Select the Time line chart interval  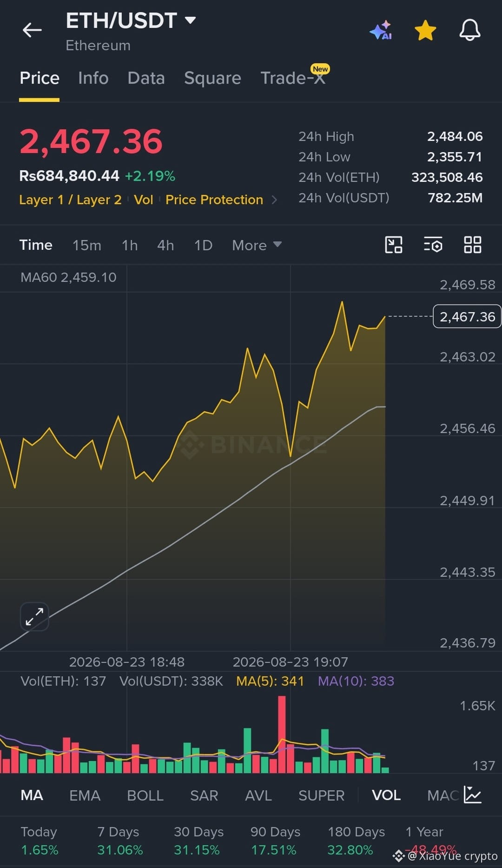(36, 245)
